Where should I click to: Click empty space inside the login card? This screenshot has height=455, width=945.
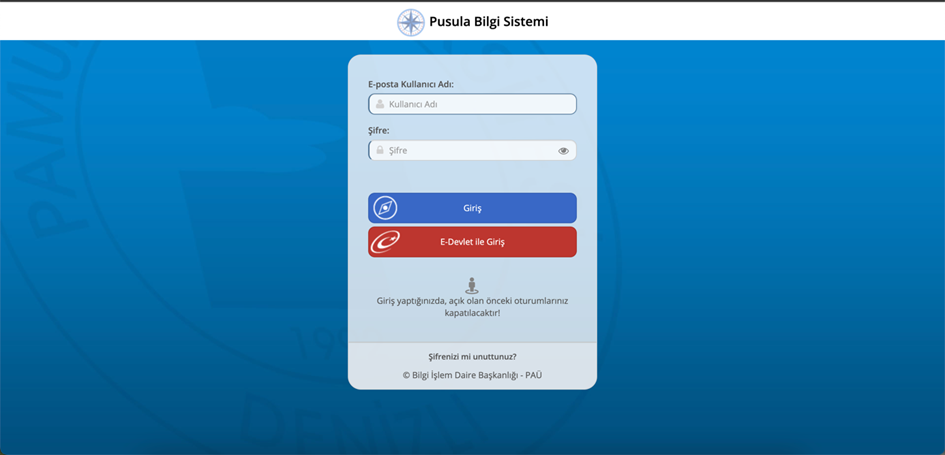pos(472,175)
